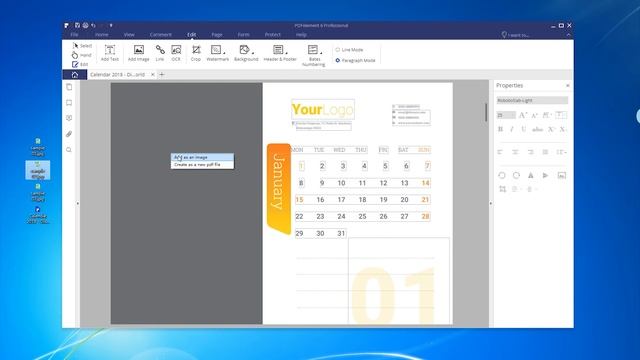Click the Edit tool in the ribbon

pos(80,64)
